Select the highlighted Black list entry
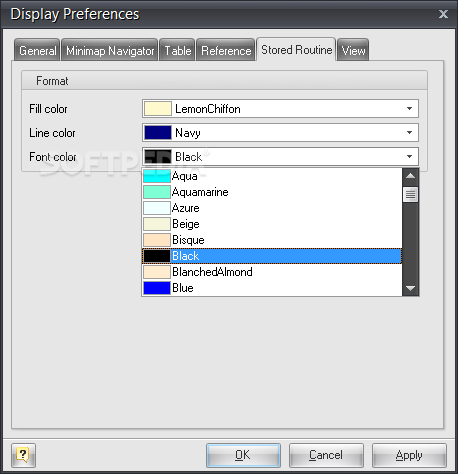The image size is (458, 474). (272, 256)
